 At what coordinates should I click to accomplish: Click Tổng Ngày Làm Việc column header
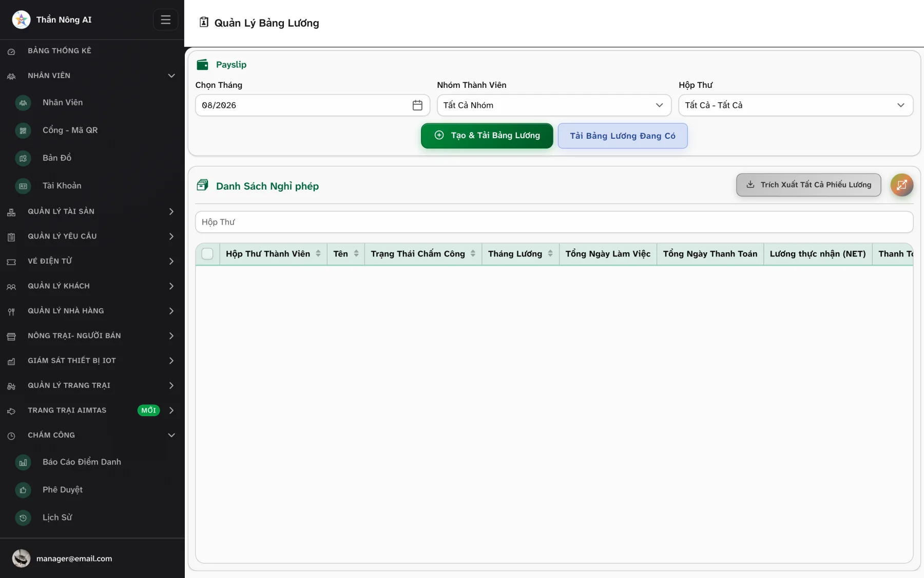608,254
